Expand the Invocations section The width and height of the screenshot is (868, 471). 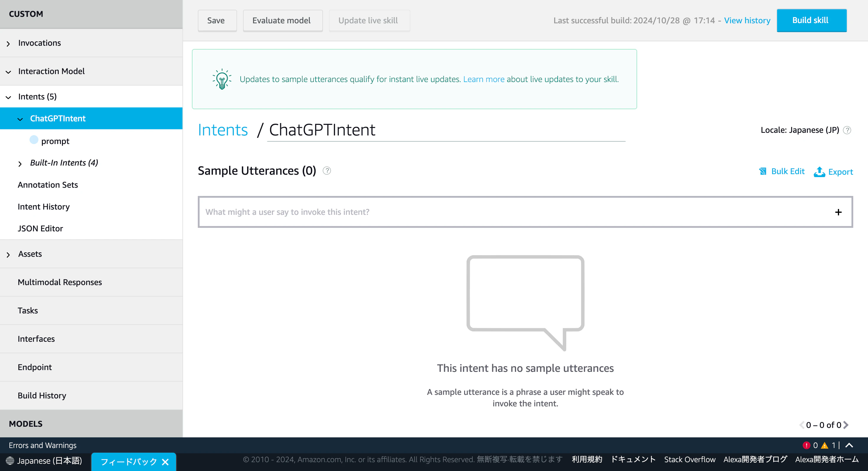click(x=9, y=43)
